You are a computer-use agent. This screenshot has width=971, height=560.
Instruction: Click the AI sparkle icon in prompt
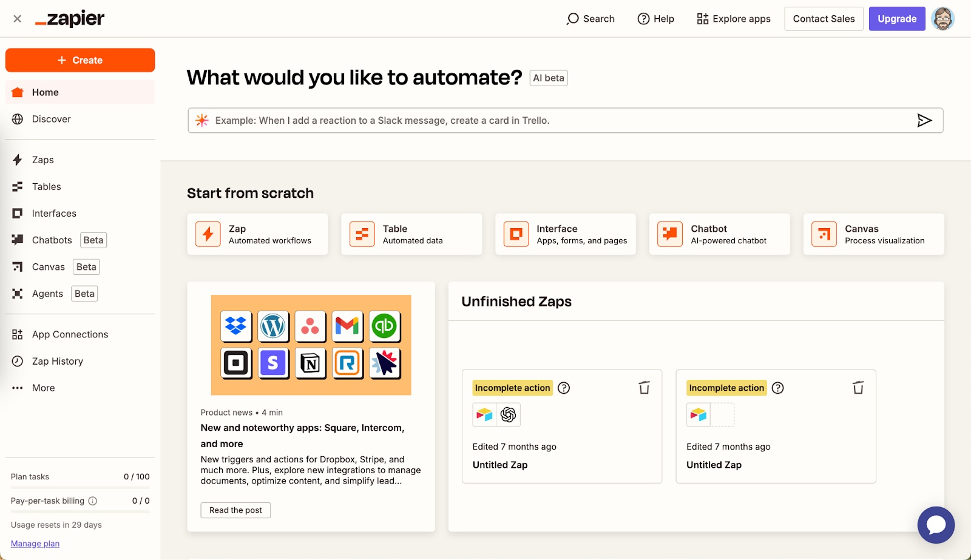[x=202, y=120]
